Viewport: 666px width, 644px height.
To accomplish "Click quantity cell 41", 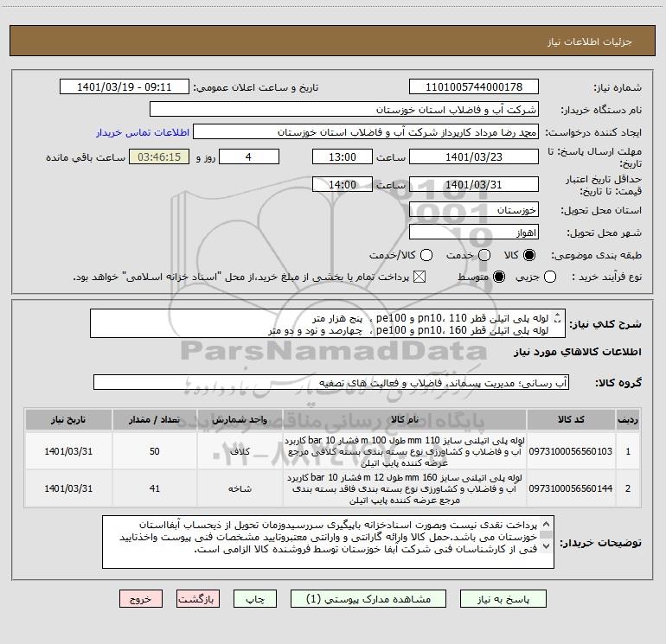I will tap(155, 488).
